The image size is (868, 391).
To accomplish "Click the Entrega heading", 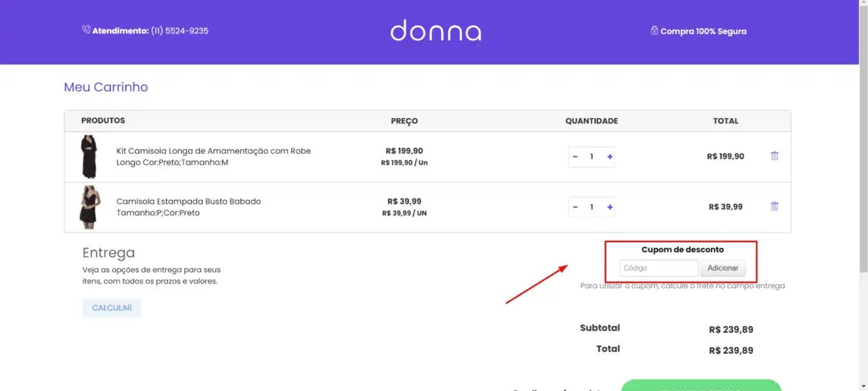I will pyautogui.click(x=108, y=253).
